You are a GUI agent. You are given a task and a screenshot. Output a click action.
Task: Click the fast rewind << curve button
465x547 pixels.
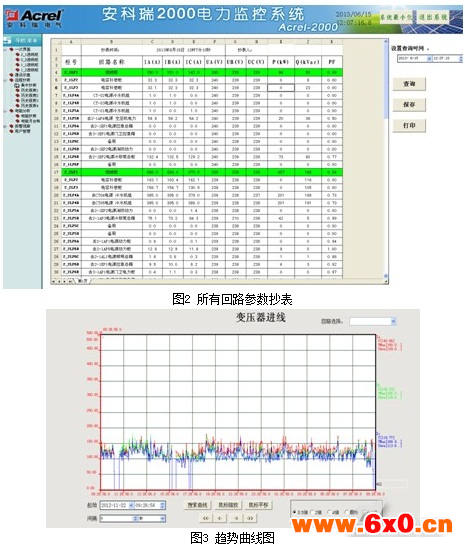[206, 518]
